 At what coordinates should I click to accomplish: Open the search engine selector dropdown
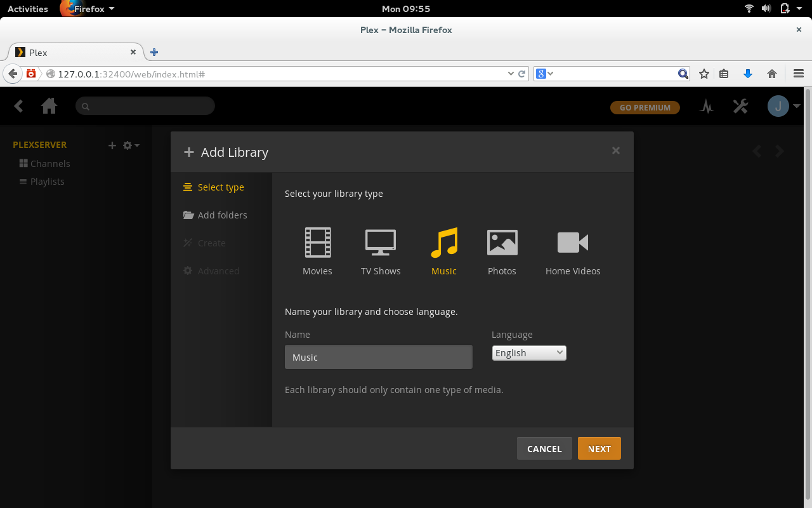point(545,74)
